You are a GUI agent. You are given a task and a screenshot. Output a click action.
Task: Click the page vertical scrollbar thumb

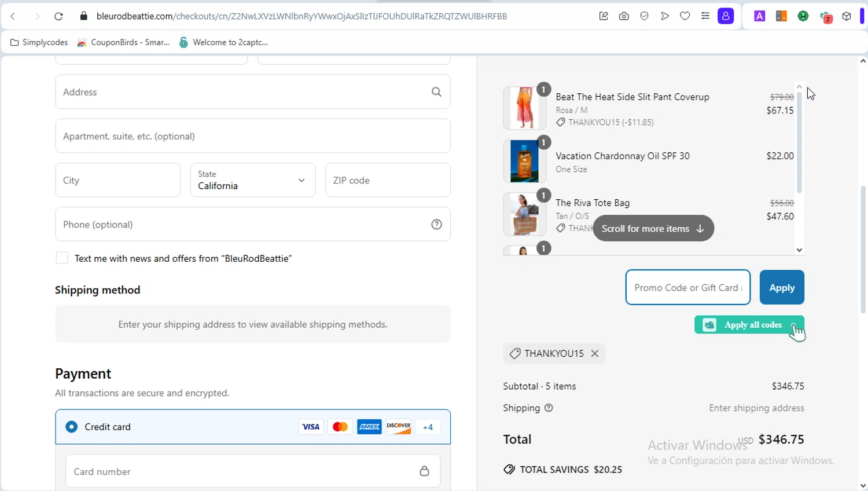(863, 249)
